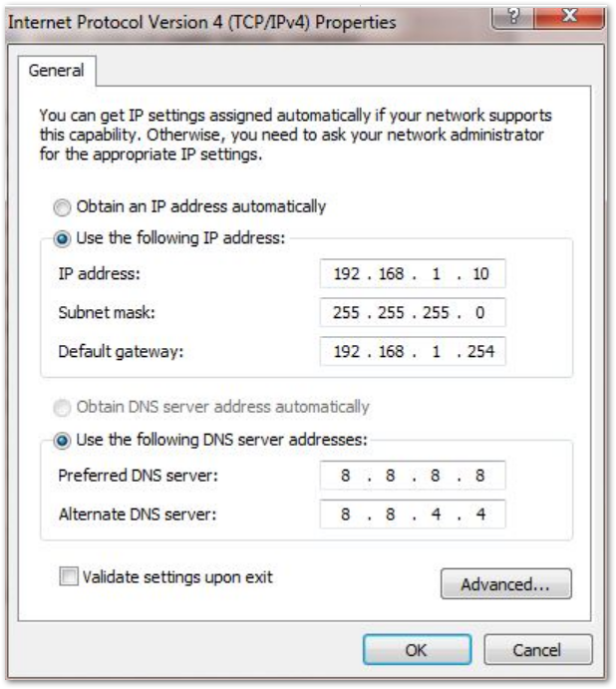Click the last octet "0" of Subnet mask
The width and height of the screenshot is (616, 689).
coord(479,313)
